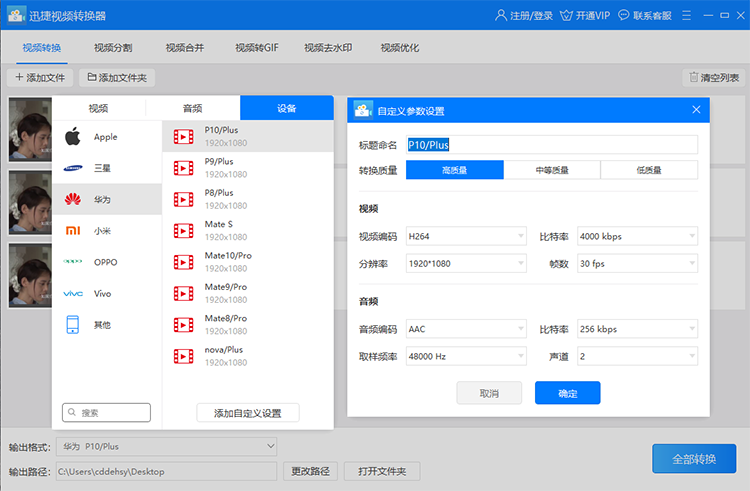Click the P10/Plus video preset icon
Image resolution: width=750 pixels, height=491 pixels.
[184, 137]
